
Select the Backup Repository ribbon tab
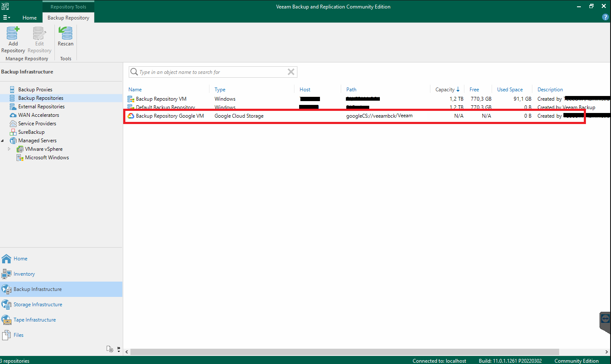coord(68,17)
